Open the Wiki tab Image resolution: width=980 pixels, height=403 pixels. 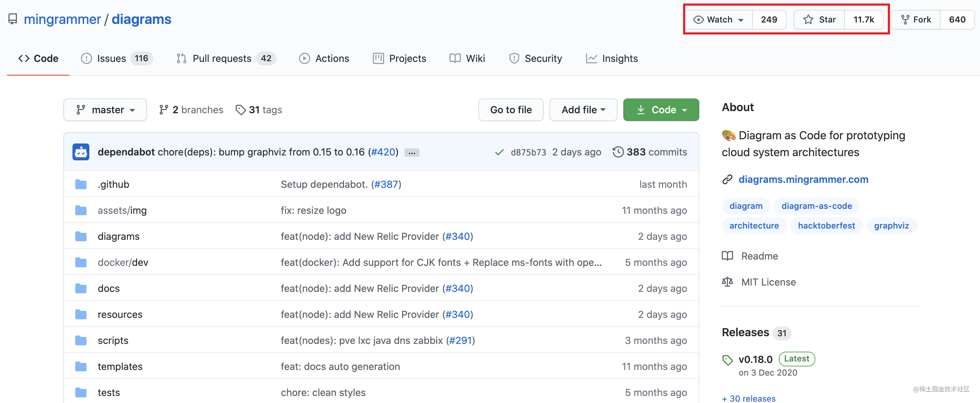(467, 58)
